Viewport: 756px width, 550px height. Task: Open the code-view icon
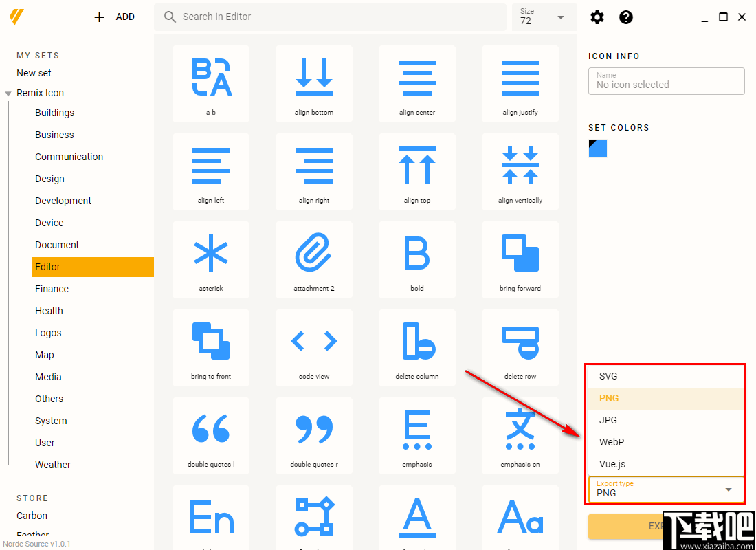tap(313, 348)
